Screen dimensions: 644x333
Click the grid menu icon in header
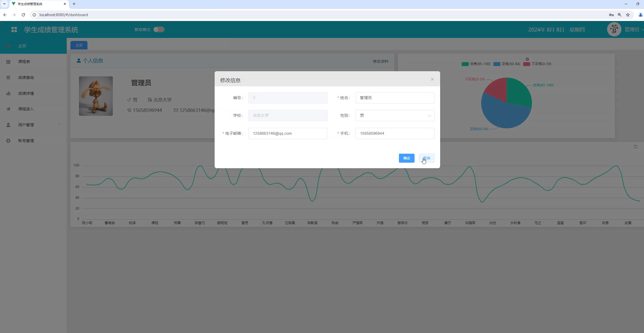[x=14, y=30]
